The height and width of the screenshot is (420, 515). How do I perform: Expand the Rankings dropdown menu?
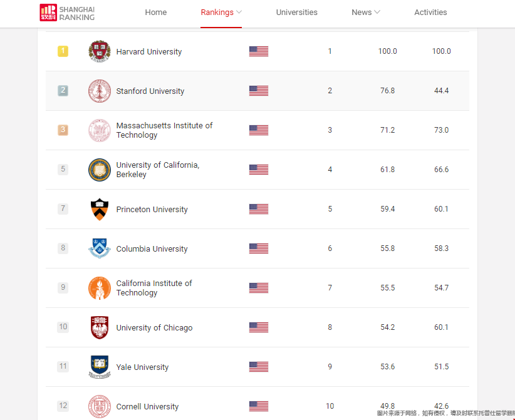[x=221, y=13]
